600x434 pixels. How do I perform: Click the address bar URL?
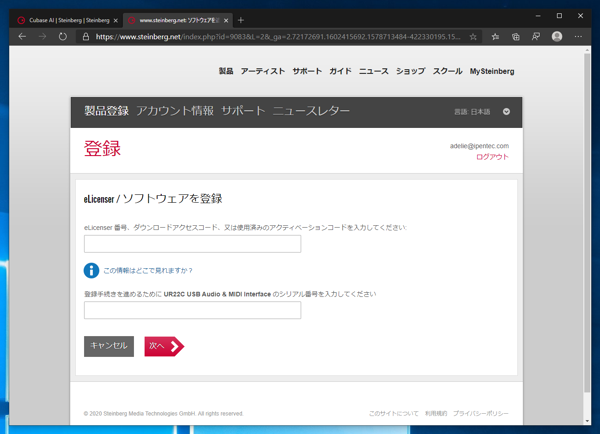[277, 37]
